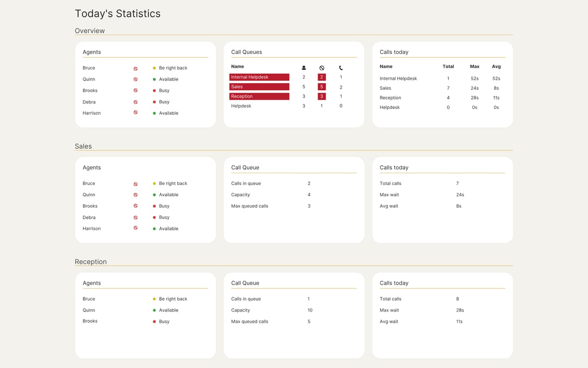Viewport: 588px width, 368px height.
Task: Click the Today's Statistics page title
Action: tap(118, 14)
